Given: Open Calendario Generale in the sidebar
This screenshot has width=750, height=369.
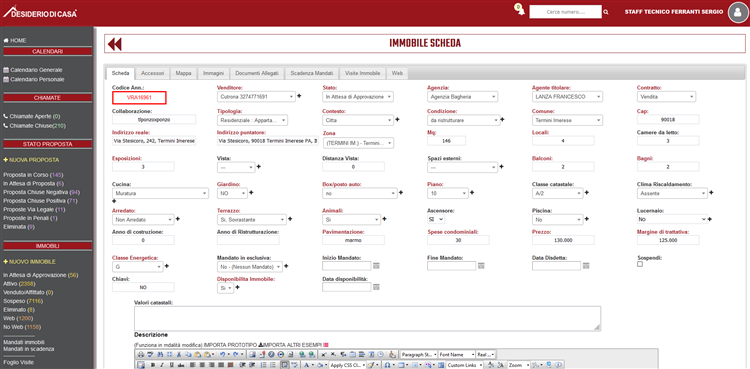Looking at the screenshot, I should [x=33, y=70].
